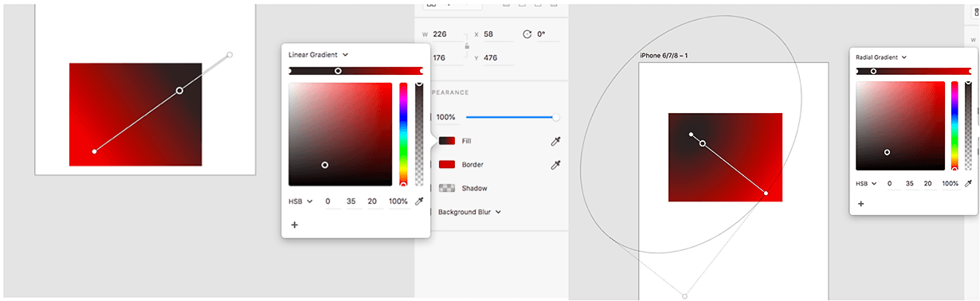Select right red stop on Linear Gradient bar

pos(421,71)
